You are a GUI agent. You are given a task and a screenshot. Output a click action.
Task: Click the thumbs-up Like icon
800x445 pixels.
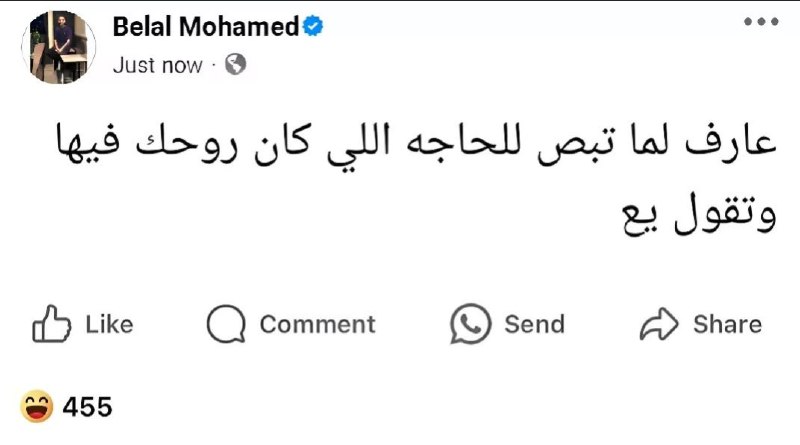(51, 324)
